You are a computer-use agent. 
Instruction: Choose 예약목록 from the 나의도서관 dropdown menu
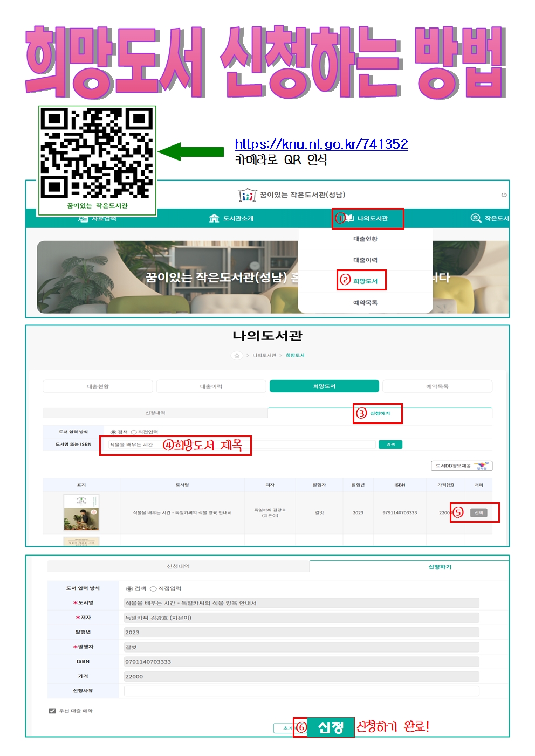pyautogui.click(x=366, y=303)
